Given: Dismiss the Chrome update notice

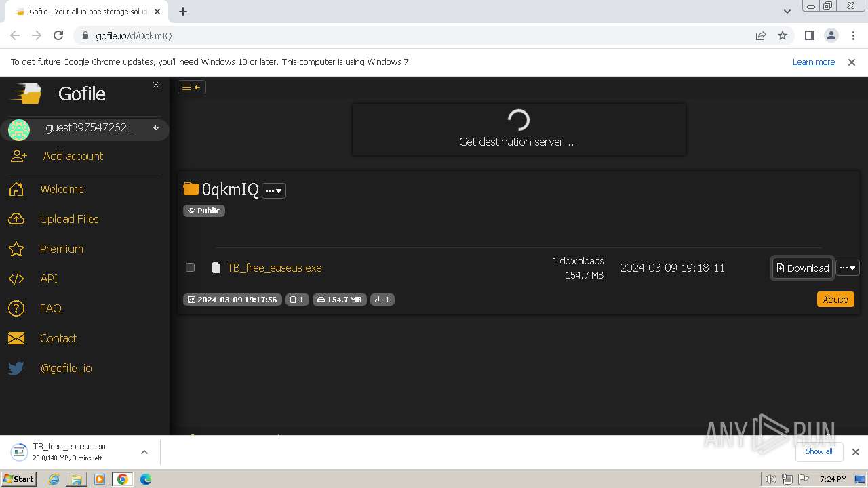Looking at the screenshot, I should pyautogui.click(x=852, y=62).
